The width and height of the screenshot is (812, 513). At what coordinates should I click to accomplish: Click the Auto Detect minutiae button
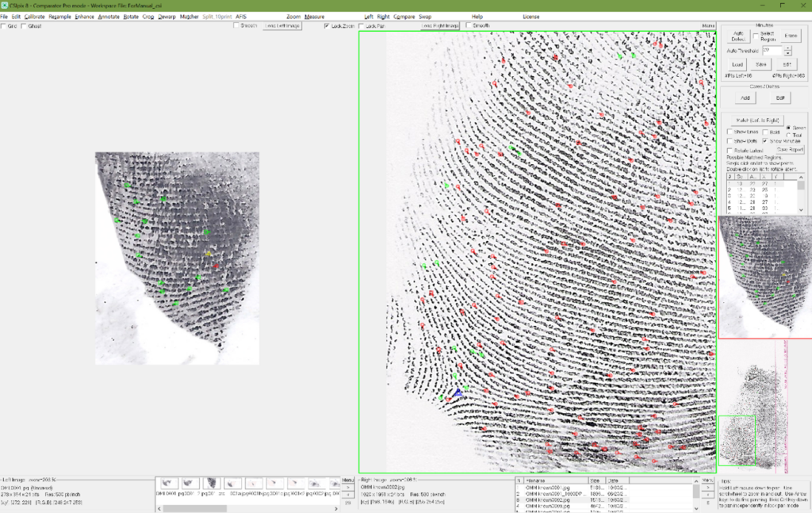point(737,36)
